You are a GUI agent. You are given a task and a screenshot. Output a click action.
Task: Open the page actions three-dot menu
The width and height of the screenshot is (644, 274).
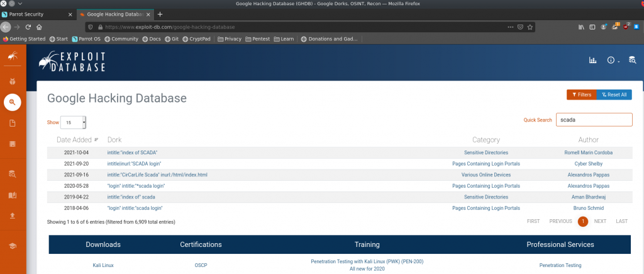coord(511,27)
